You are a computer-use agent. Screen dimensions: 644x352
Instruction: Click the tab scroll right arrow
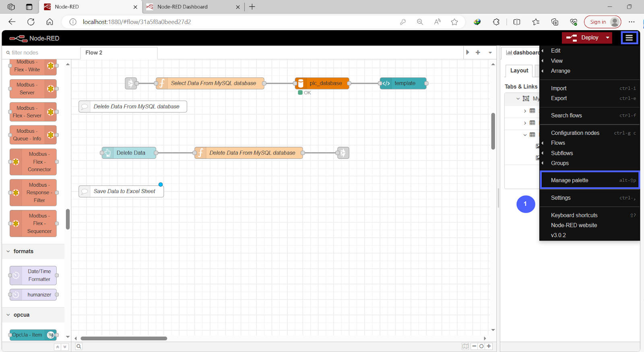point(467,52)
